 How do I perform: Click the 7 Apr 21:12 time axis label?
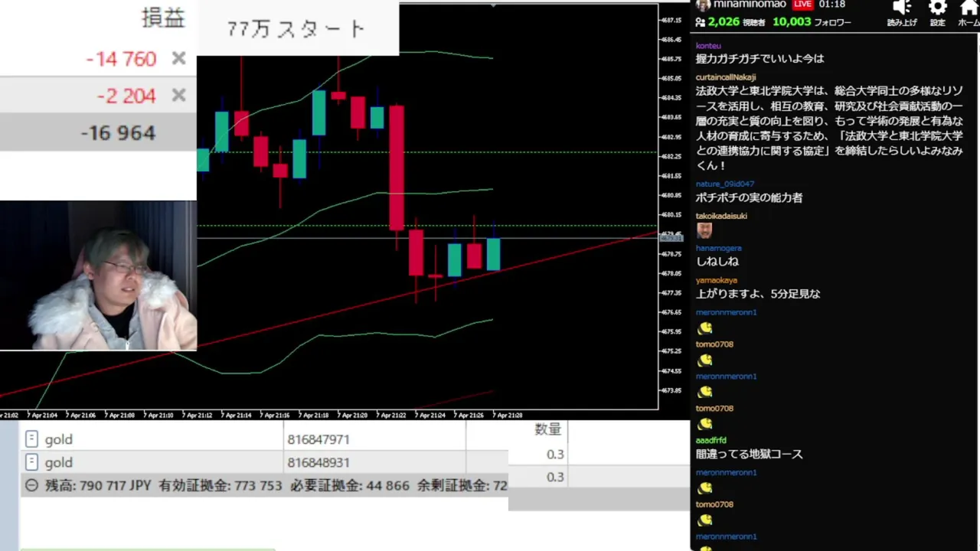(199, 416)
